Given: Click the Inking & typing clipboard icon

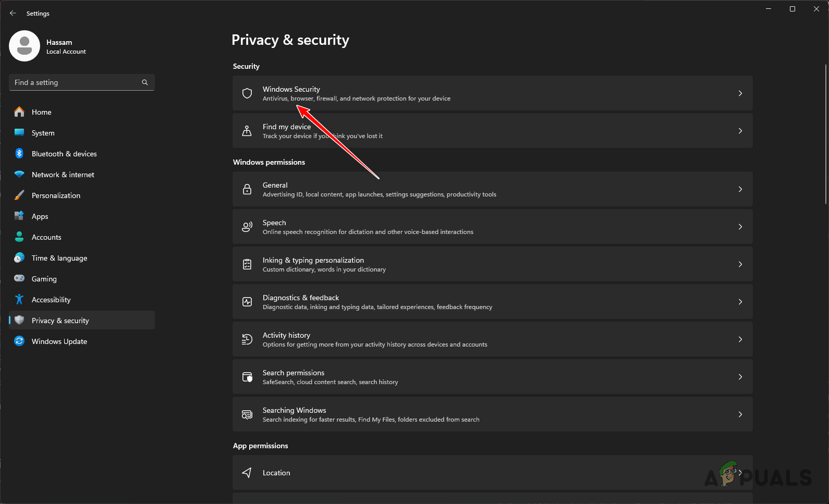Looking at the screenshot, I should [247, 264].
